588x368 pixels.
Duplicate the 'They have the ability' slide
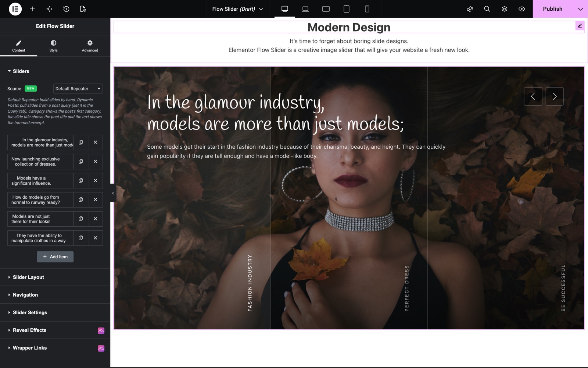coord(81,238)
